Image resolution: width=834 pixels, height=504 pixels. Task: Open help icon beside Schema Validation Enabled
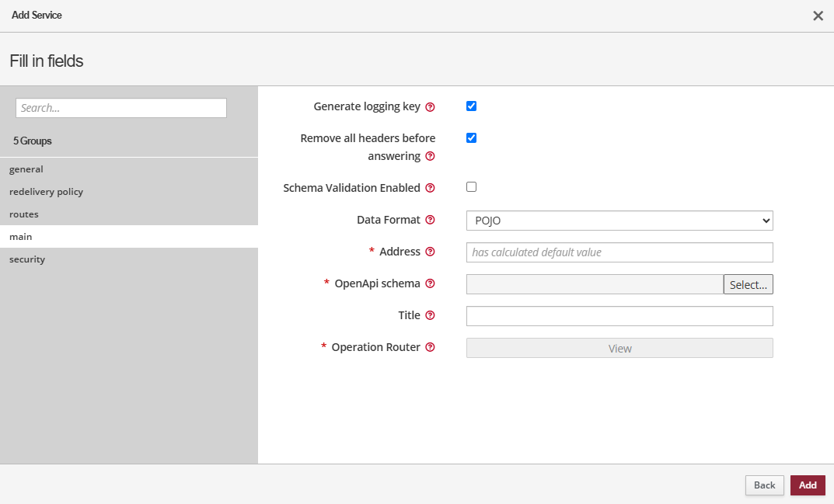[430, 188]
